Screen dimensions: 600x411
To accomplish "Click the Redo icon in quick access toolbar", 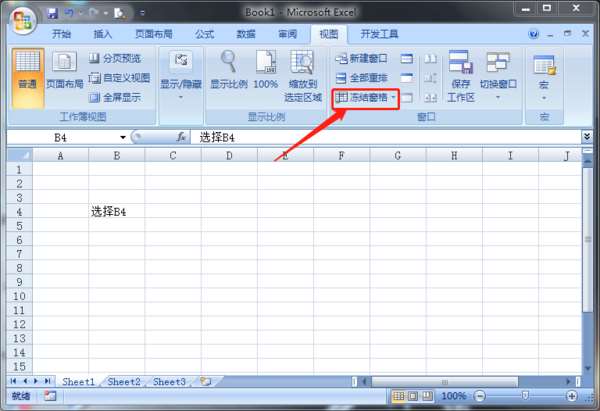I will [93, 13].
